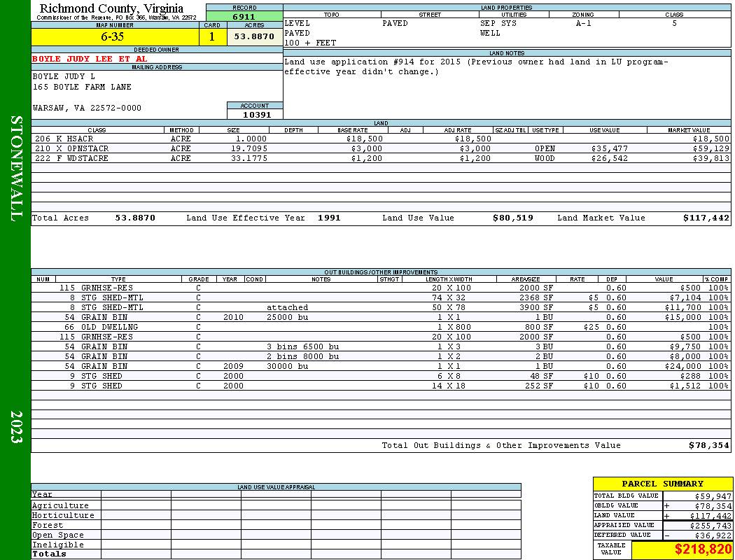Select the account number 10391 field

click(256, 115)
